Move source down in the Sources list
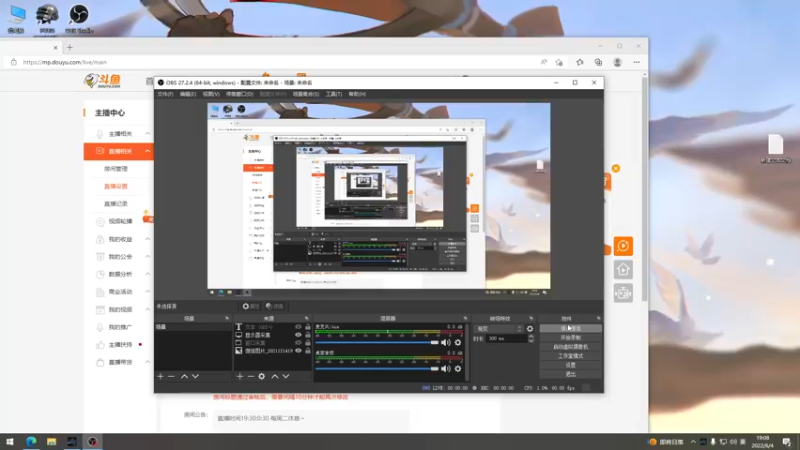Image resolution: width=800 pixels, height=450 pixels. (x=286, y=377)
